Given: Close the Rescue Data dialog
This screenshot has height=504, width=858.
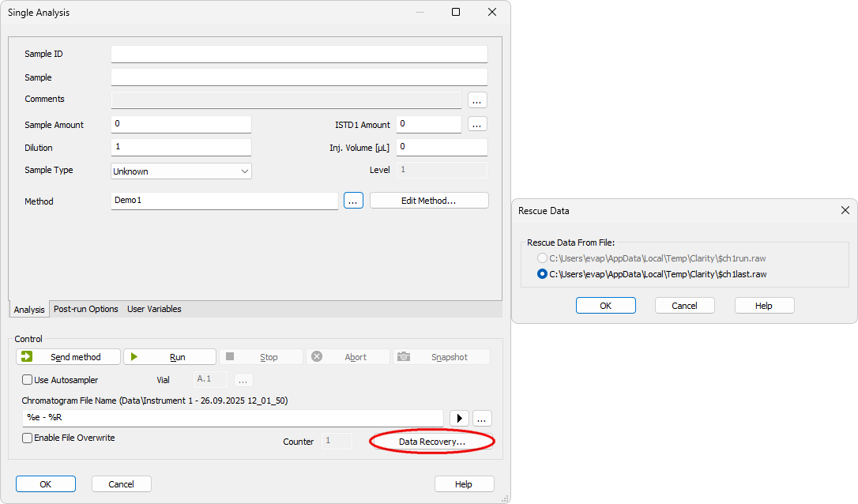Looking at the screenshot, I should 845,211.
